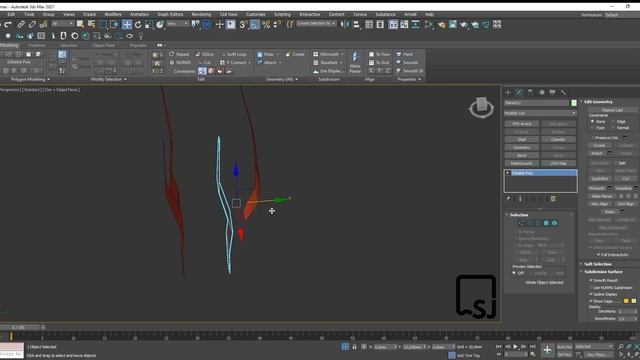Click the Make Planar ribbon icon
The width and height of the screenshot is (640, 360).
pos(355,62)
